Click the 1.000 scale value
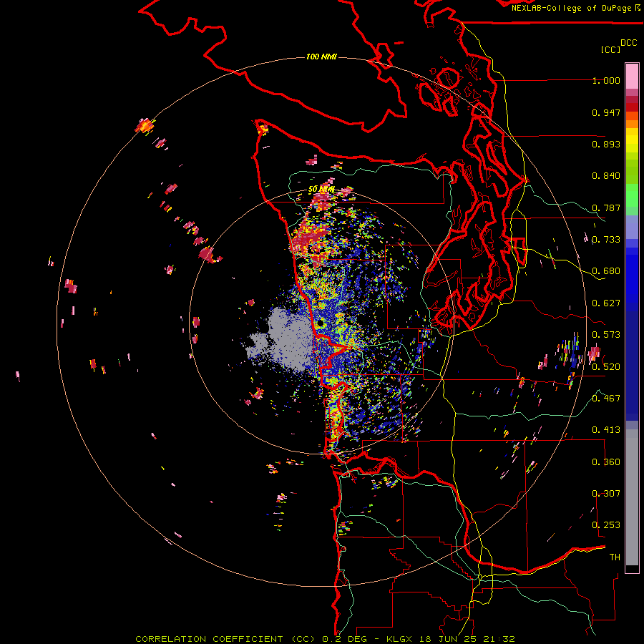The image size is (644, 644). pyautogui.click(x=606, y=80)
